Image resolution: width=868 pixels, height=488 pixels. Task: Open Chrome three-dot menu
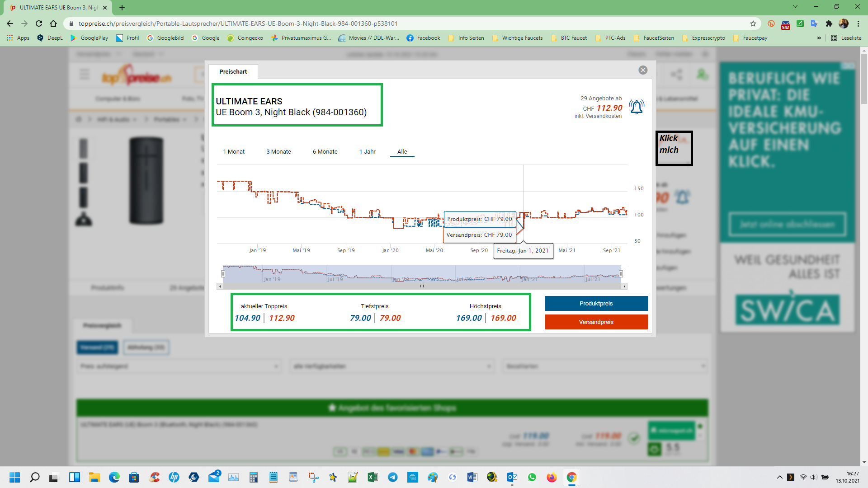pos(858,23)
